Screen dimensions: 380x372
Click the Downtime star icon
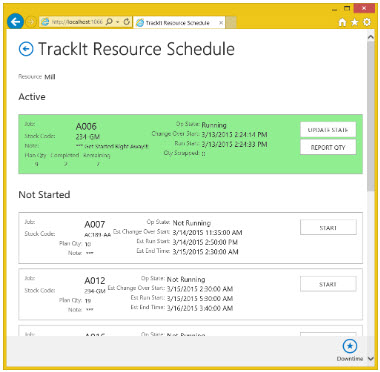click(350, 346)
